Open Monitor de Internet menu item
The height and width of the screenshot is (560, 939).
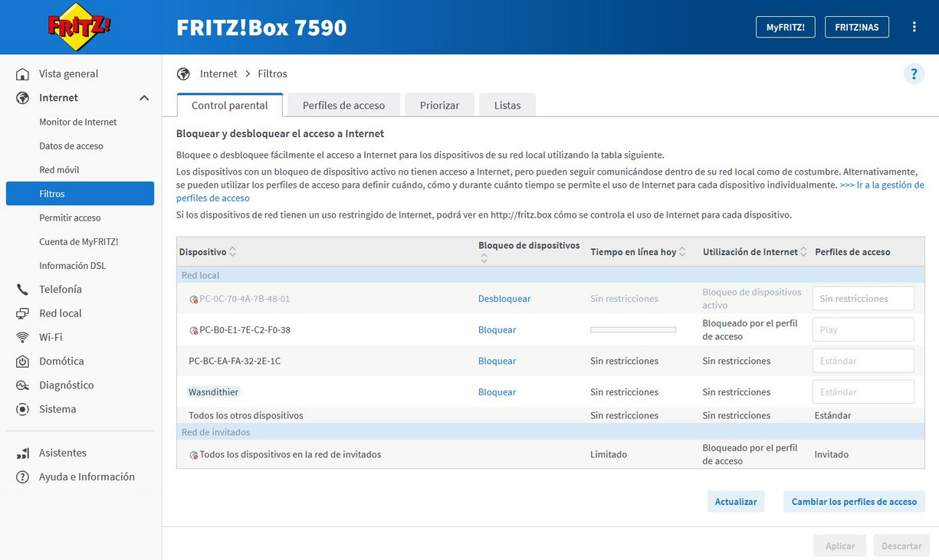(78, 122)
